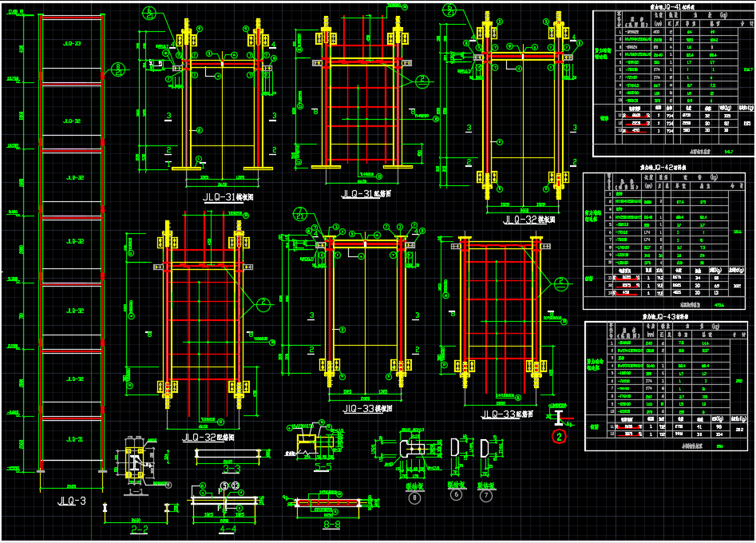The width and height of the screenshot is (756, 543).
Task: Click the 7/21 callout bubble above JLQ-33 formwork
Action: pyautogui.click(x=300, y=214)
